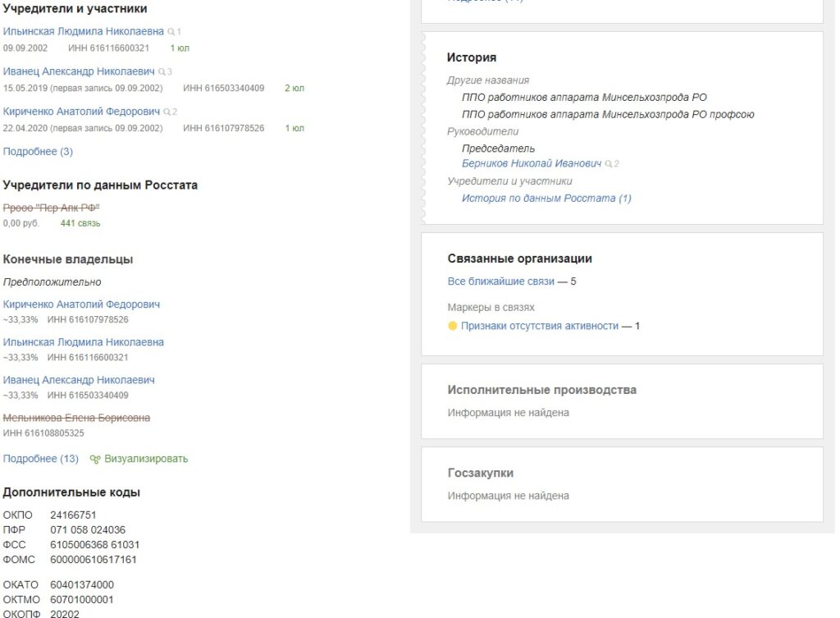This screenshot has height=618, width=840.
Task: Click search icon beside Берников Николай Иванович
Action: click(609, 164)
